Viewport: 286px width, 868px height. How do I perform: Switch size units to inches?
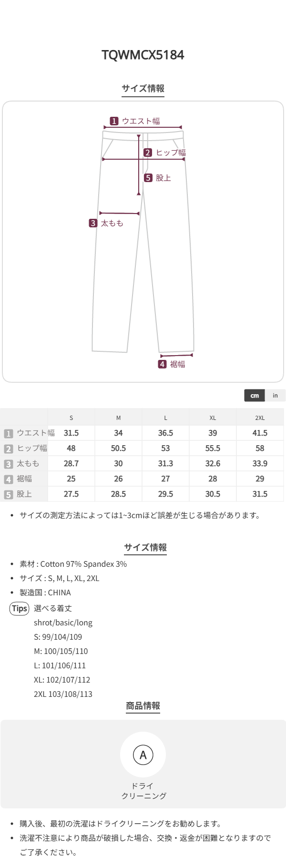tap(275, 396)
